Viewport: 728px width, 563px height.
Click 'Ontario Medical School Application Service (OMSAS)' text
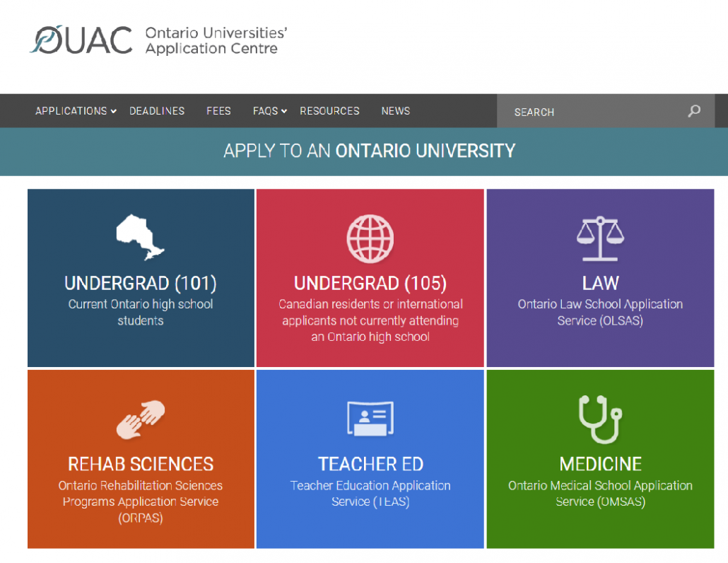[x=600, y=493]
